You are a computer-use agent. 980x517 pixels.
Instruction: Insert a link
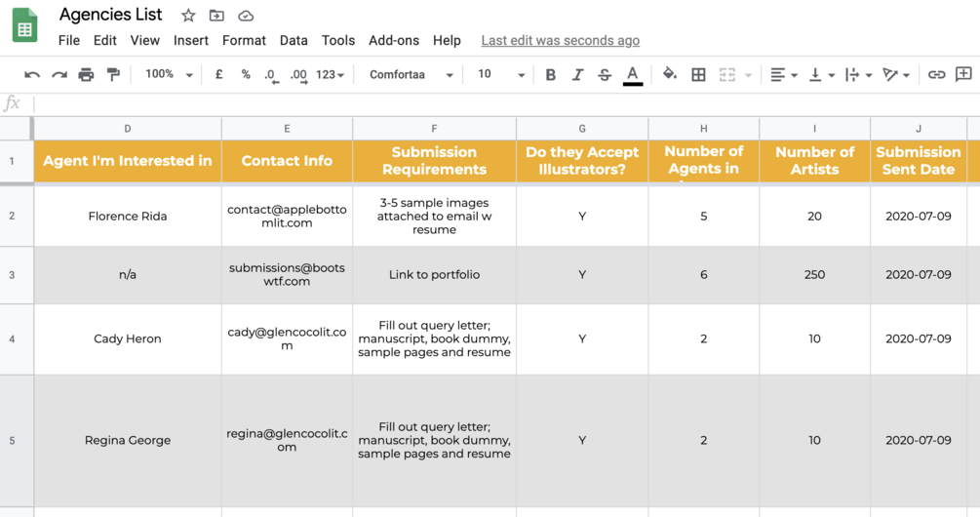pyautogui.click(x=935, y=75)
